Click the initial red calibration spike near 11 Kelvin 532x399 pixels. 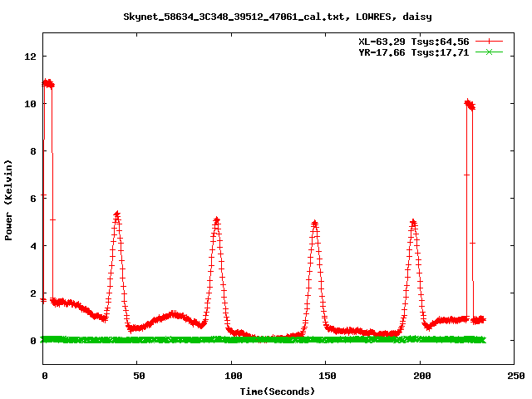click(48, 83)
